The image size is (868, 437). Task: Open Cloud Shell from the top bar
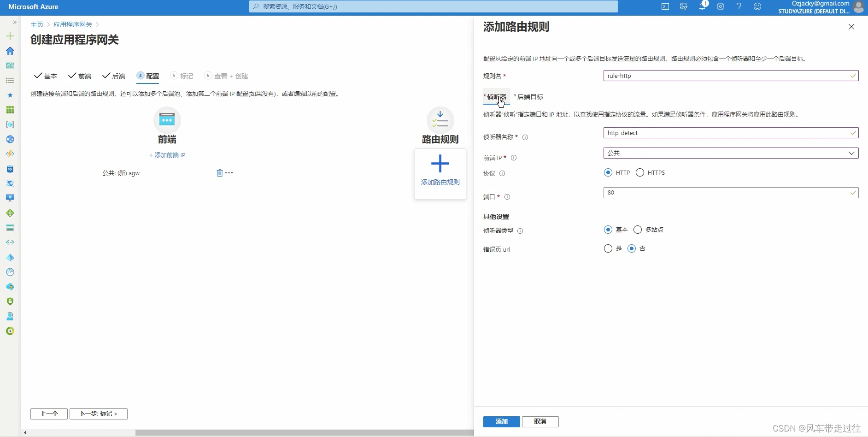[x=665, y=6]
